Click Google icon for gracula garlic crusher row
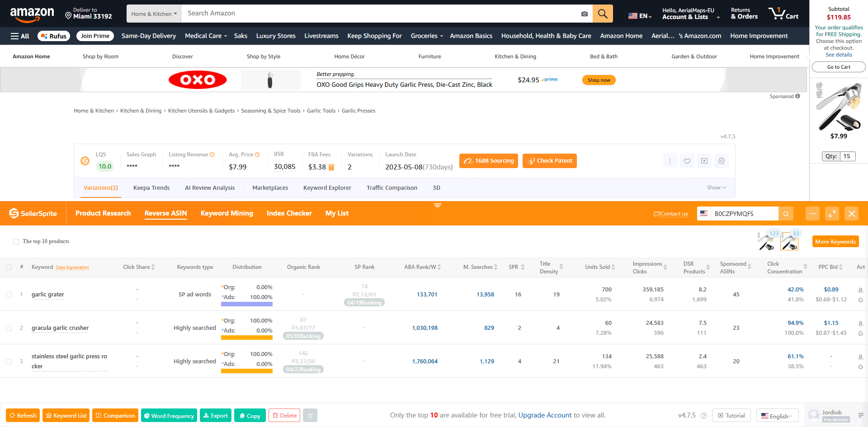868x427 pixels. pos(860,333)
